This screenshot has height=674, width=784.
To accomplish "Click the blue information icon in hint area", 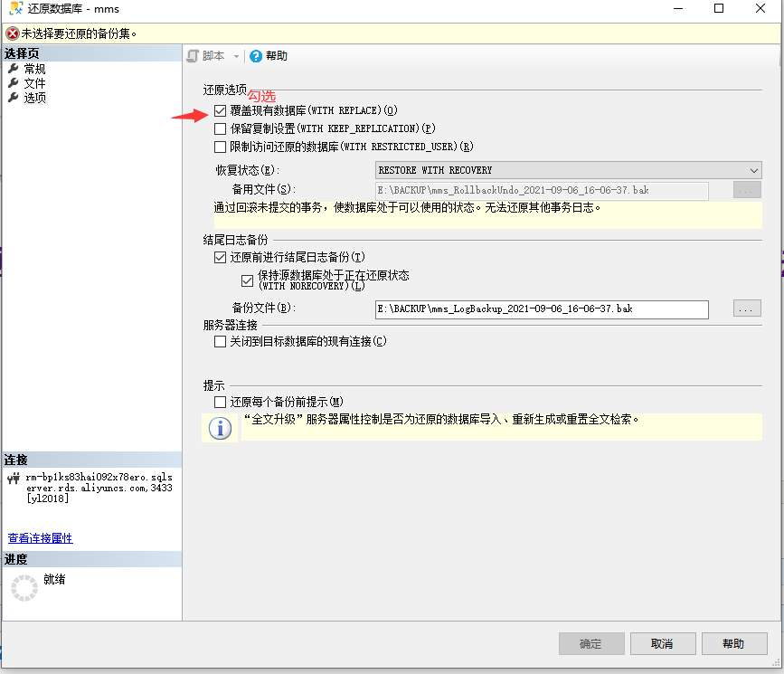I will point(220,428).
